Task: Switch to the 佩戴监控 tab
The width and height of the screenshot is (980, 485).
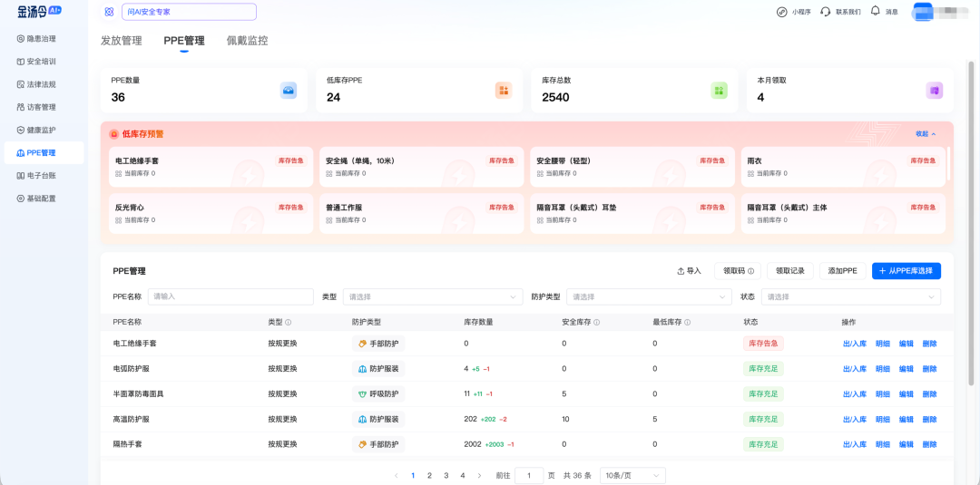Action: 247,41
